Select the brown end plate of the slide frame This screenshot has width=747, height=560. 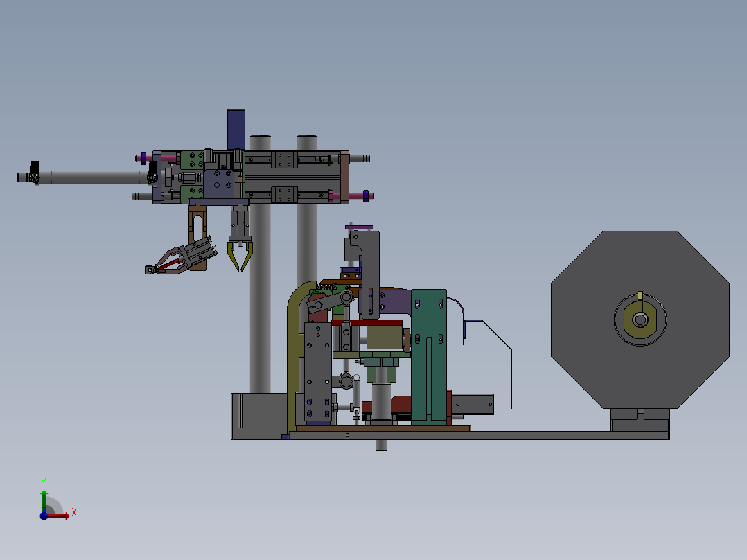344,177
